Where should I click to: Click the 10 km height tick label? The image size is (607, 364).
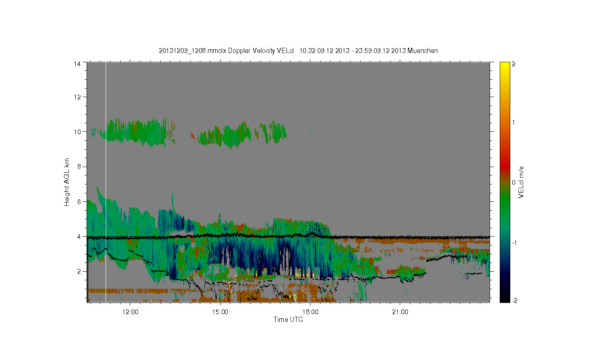point(77,131)
